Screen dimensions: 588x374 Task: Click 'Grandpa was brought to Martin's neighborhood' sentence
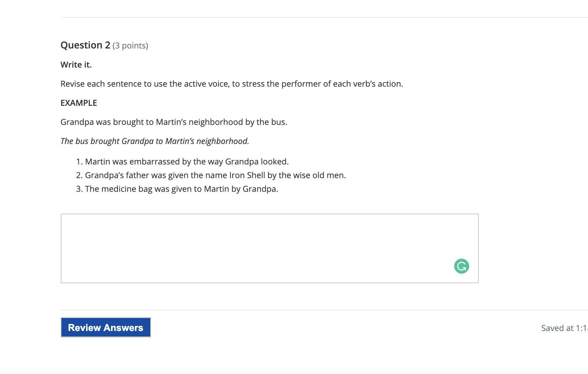point(173,122)
